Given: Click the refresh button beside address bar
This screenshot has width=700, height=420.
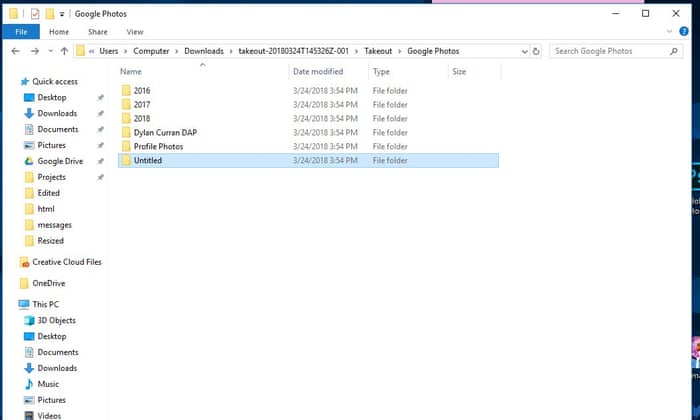Looking at the screenshot, I should tap(537, 51).
